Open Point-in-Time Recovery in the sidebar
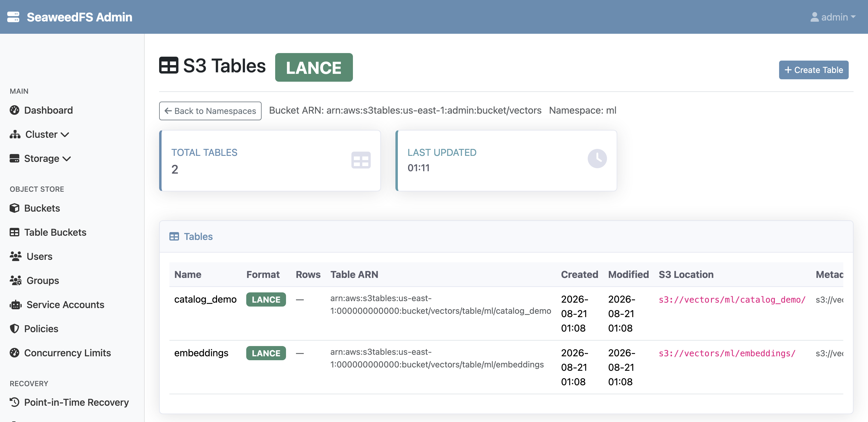This screenshot has height=422, width=868. tap(76, 402)
